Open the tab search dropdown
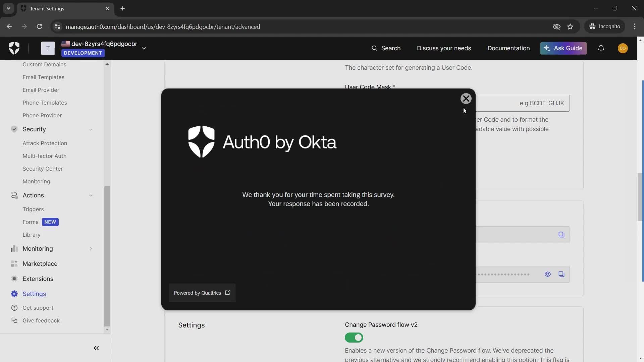This screenshot has height=362, width=644. [8, 8]
